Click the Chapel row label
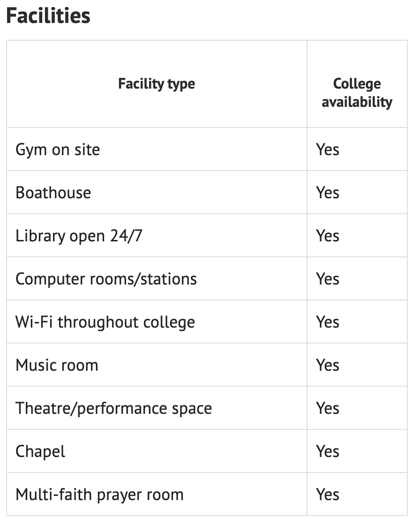This screenshot has width=420, height=524. (x=40, y=451)
